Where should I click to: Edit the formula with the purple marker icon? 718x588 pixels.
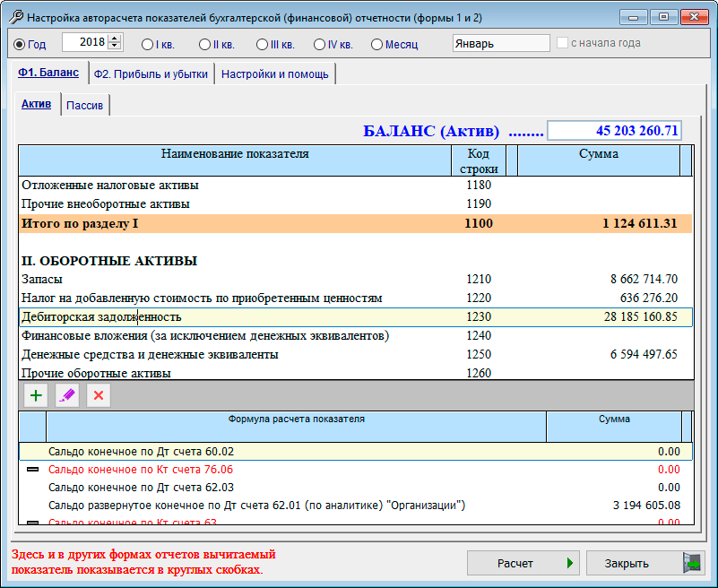tap(67, 395)
